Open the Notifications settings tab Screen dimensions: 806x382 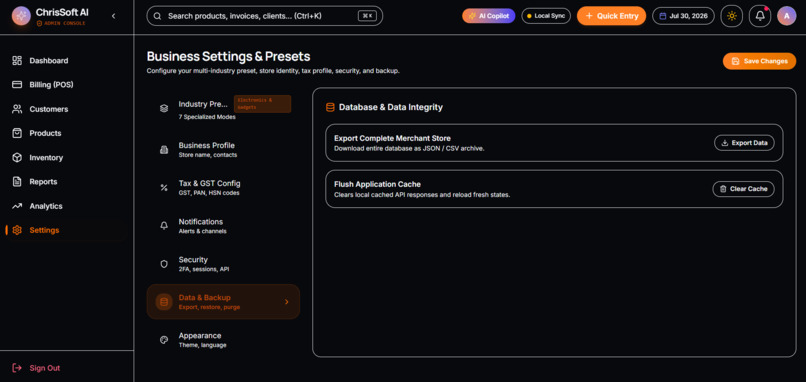(223, 226)
